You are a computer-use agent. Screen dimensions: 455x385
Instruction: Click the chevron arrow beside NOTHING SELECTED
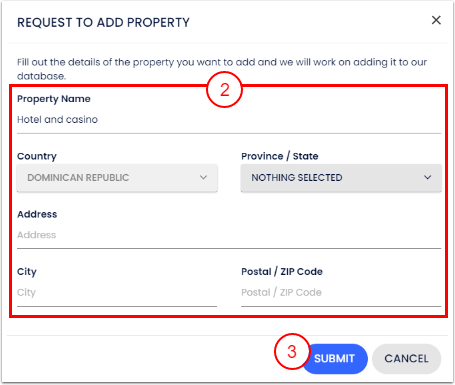[427, 178]
